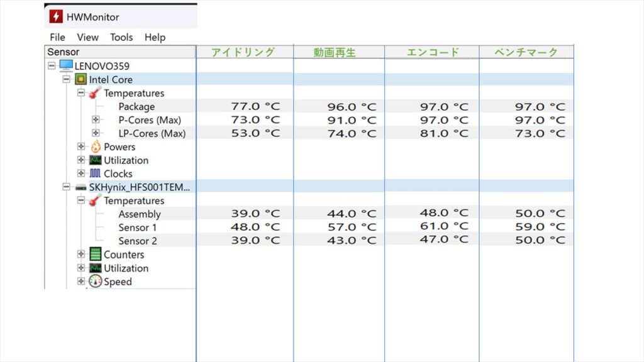Image resolution: width=644 pixels, height=362 pixels.
Task: Click the HWMonitor lightning bolt app icon
Action: 56,17
